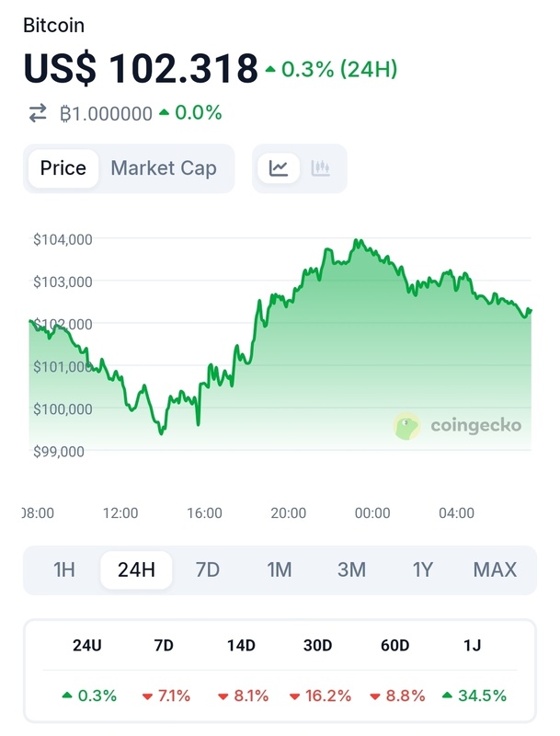Image resolution: width=560 pixels, height=736 pixels.
Task: View the 1Y chart range
Action: tap(422, 569)
